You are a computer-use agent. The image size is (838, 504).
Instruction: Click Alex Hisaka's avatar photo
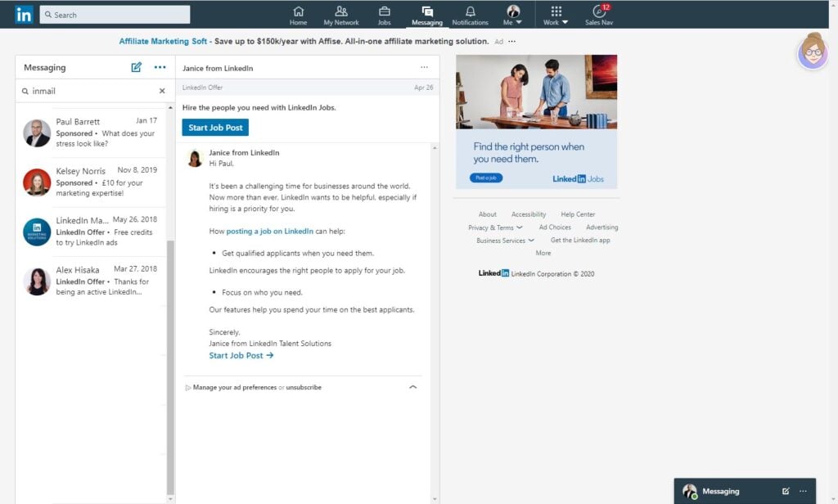[37, 281]
